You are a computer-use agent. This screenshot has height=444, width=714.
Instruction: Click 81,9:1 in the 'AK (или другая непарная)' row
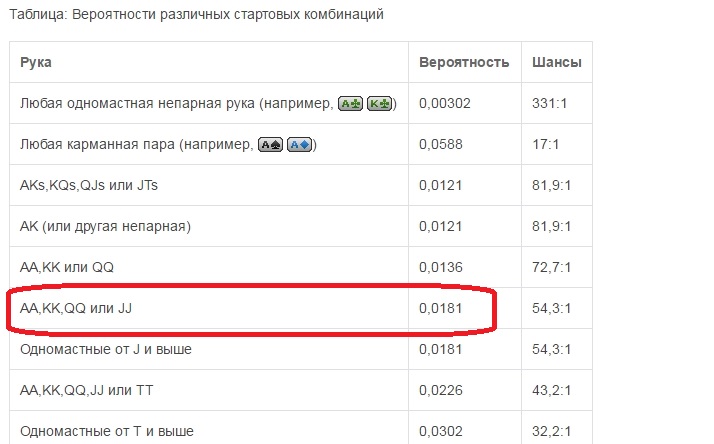coord(551,226)
